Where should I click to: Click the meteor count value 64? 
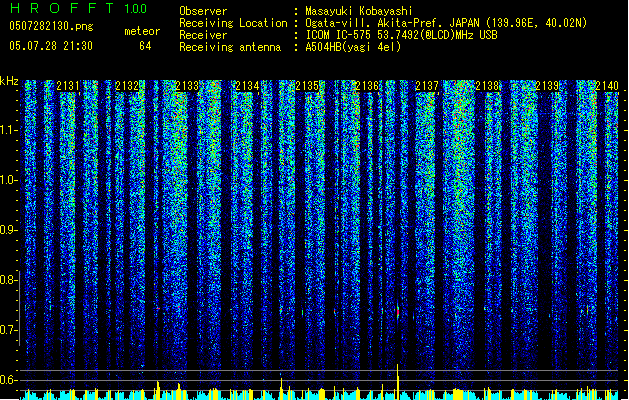(x=145, y=46)
